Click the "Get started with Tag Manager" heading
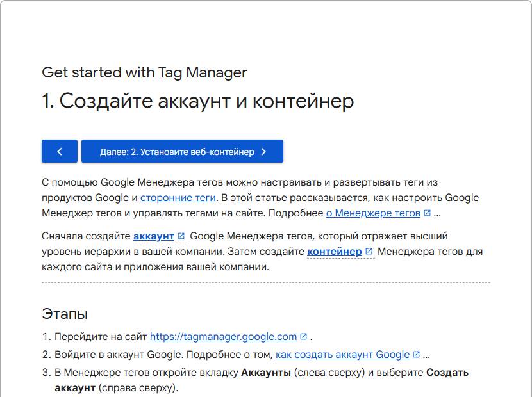Screen dimensions: 532x397 pyautogui.click(x=144, y=72)
